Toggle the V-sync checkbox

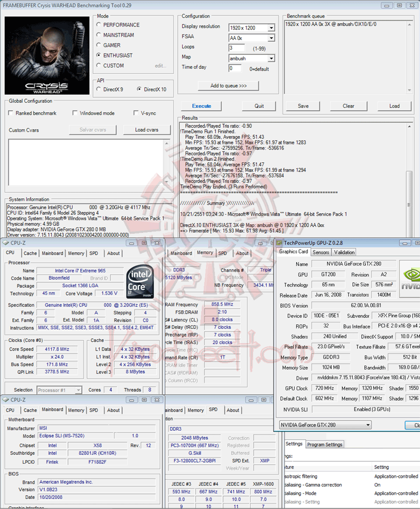tap(136, 113)
